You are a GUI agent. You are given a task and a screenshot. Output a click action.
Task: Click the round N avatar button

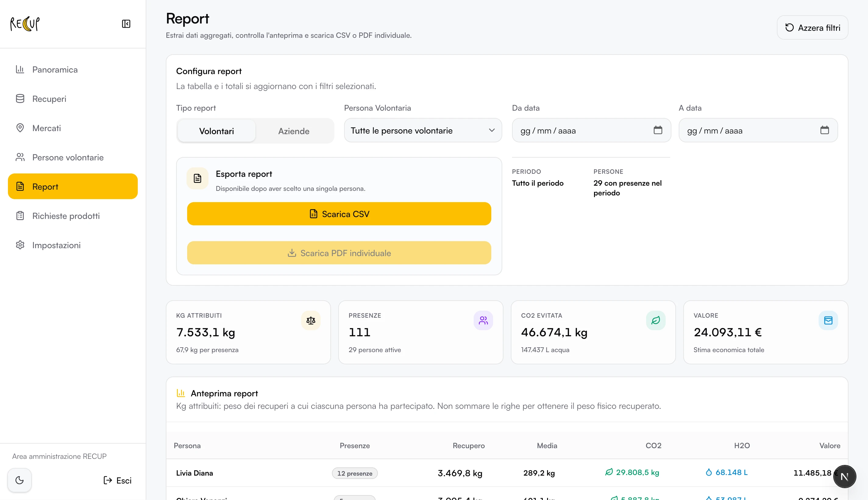click(844, 476)
